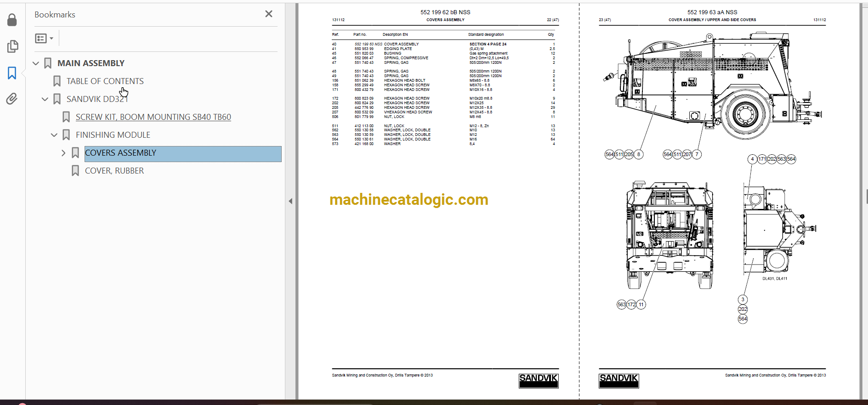868x405 pixels.
Task: Open SCREW KIT, BOOM MOUNTING SB40 TB60 link
Action: (153, 117)
